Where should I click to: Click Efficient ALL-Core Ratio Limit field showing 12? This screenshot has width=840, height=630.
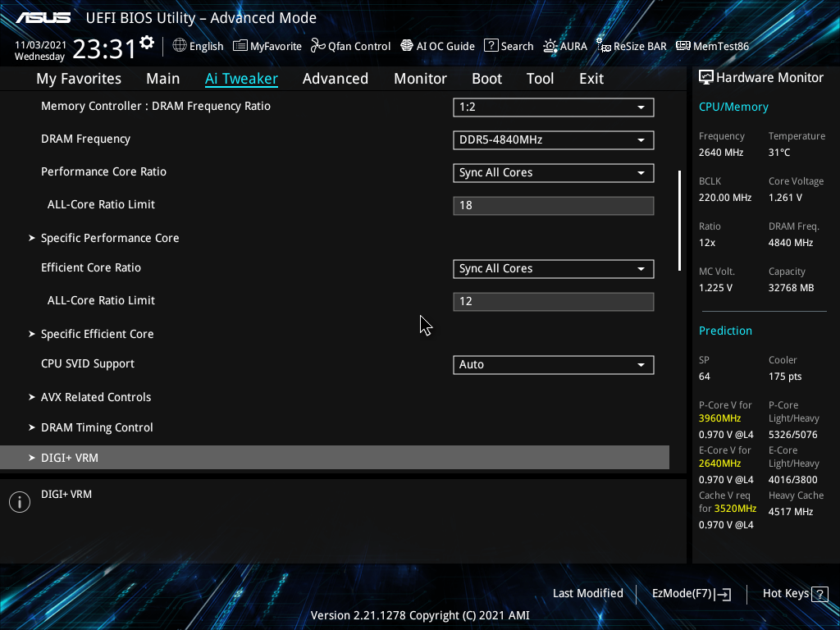pos(554,301)
